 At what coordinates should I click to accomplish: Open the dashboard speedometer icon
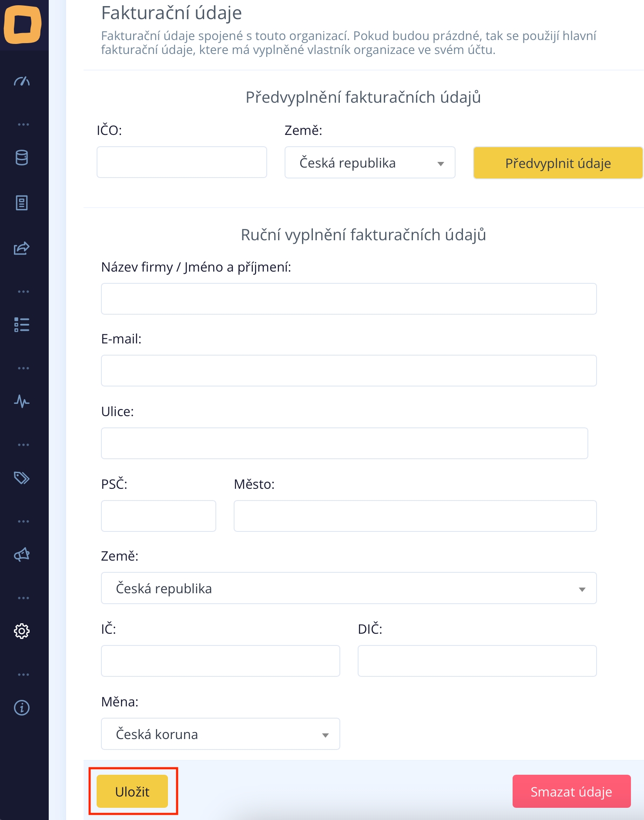(x=22, y=81)
